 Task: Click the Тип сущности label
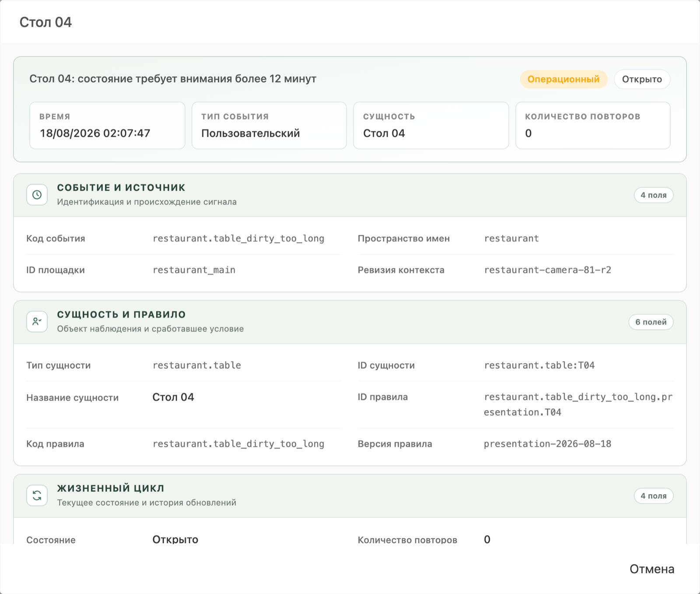tap(59, 366)
